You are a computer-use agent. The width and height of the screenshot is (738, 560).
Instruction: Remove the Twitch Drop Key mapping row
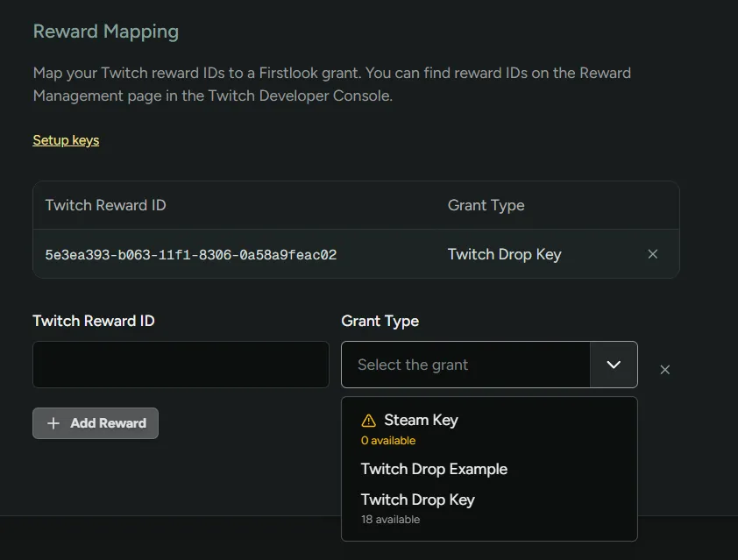pyautogui.click(x=652, y=254)
